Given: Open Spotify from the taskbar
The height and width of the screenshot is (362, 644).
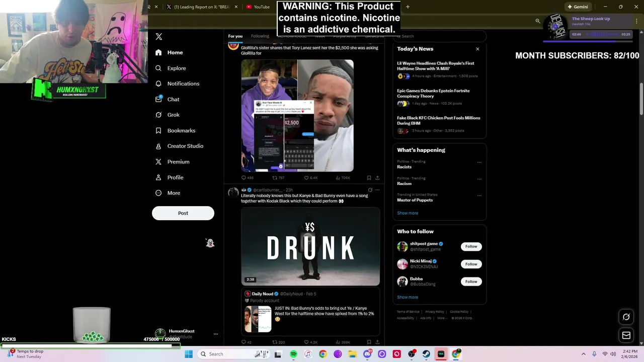Looking at the screenshot, I should [x=293, y=354].
